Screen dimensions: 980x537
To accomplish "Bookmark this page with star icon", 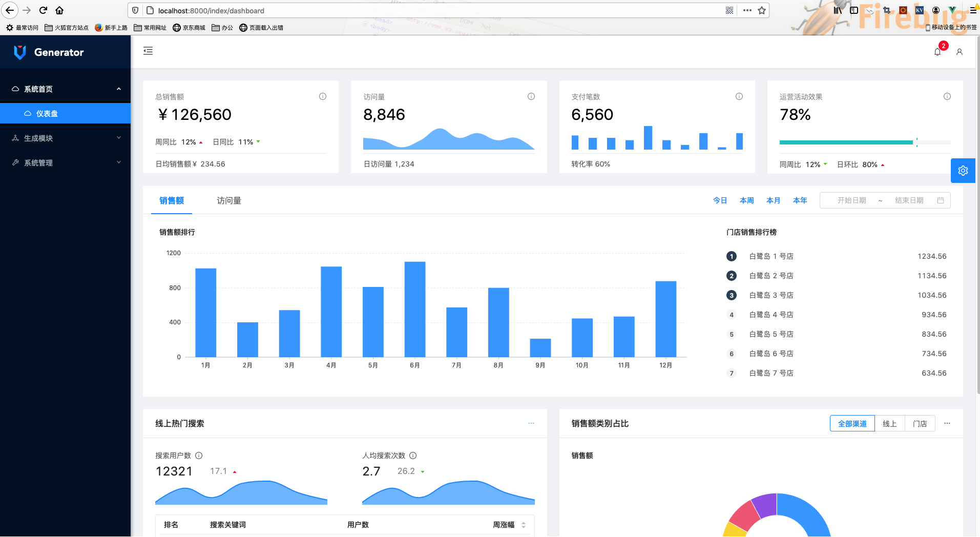I will pyautogui.click(x=762, y=10).
